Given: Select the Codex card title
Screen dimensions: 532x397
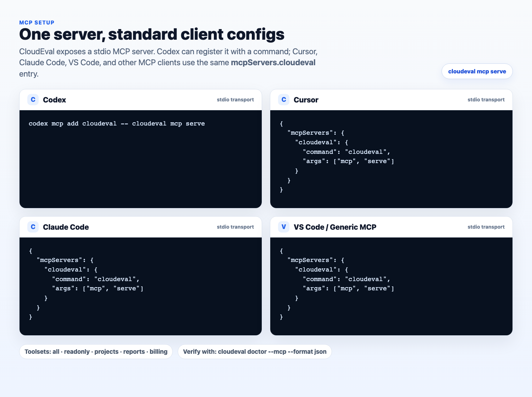Looking at the screenshot, I should [x=54, y=100].
